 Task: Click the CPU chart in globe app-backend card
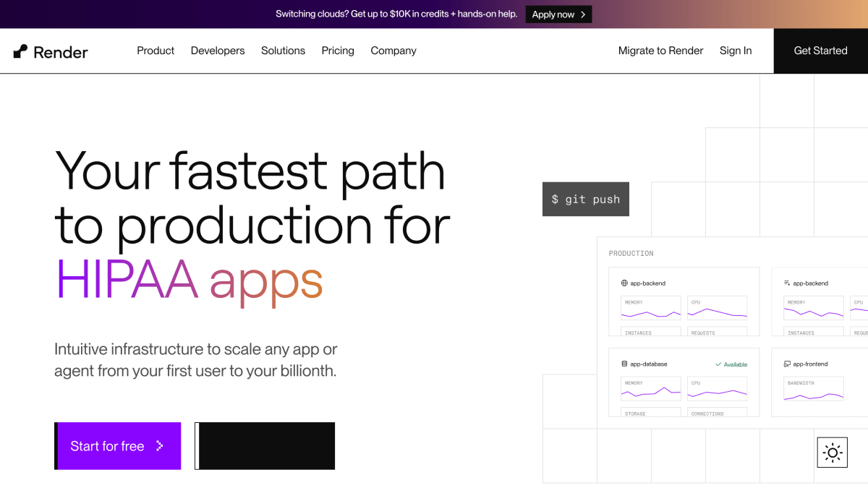coord(718,308)
